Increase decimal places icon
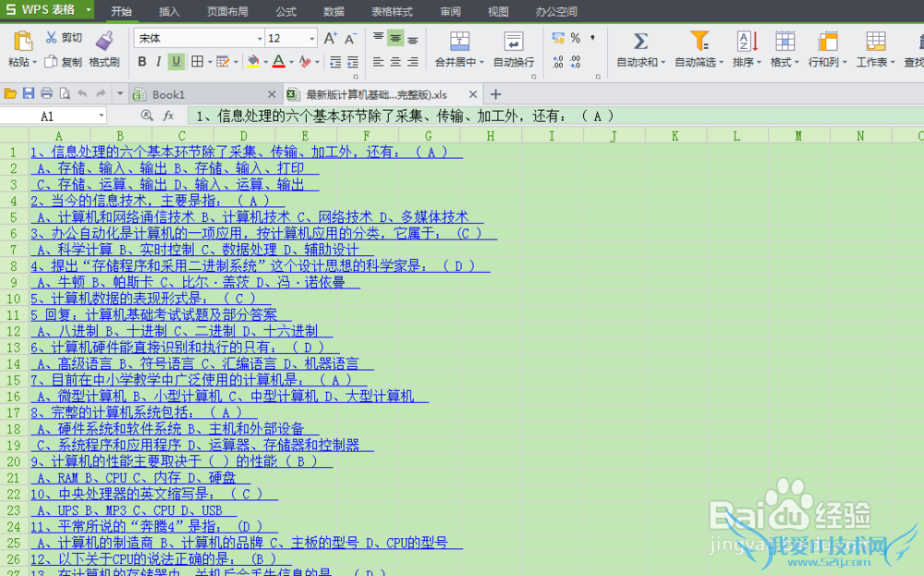Viewport: 924px width, 576px height. click(x=558, y=61)
